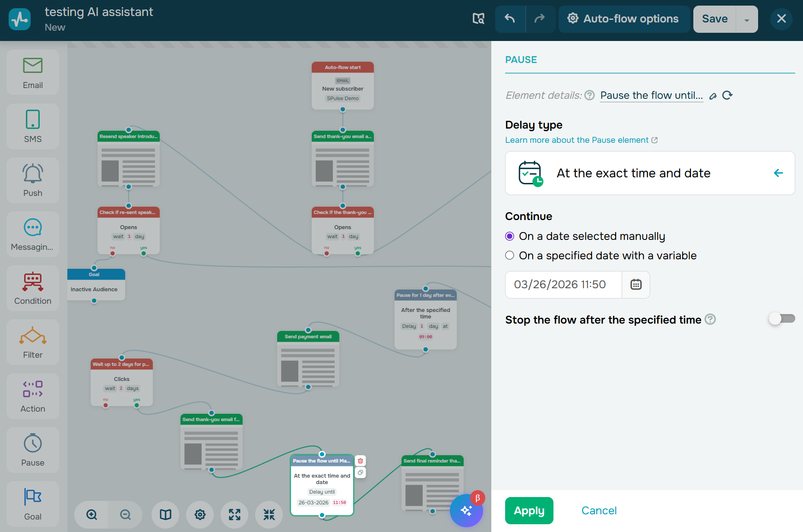
Task: Open Learn more about the Pause element
Action: [x=582, y=140]
